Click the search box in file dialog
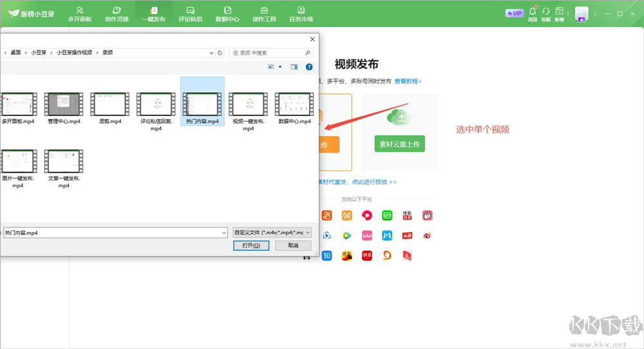The width and height of the screenshot is (644, 349). tap(272, 53)
